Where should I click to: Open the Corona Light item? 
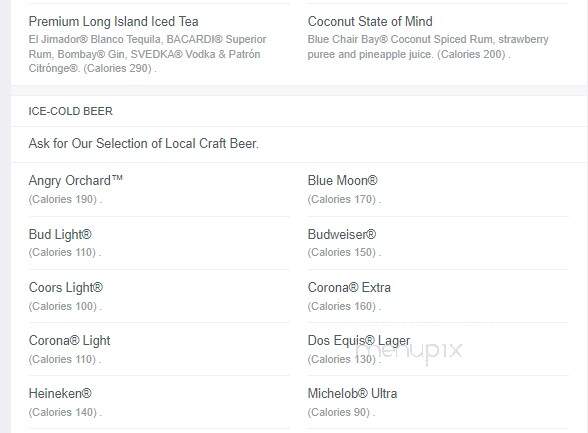69,341
